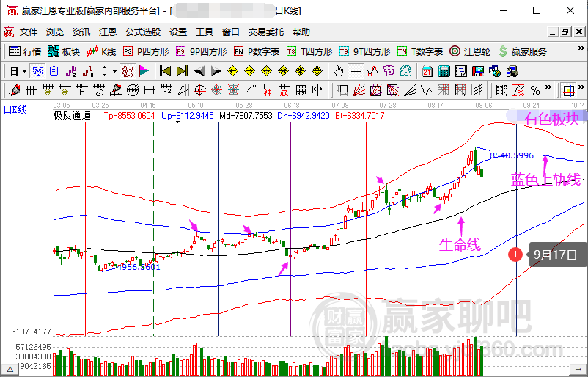588x377 pixels.
Task: Open the 江恩 menu
Action: pyautogui.click(x=108, y=32)
